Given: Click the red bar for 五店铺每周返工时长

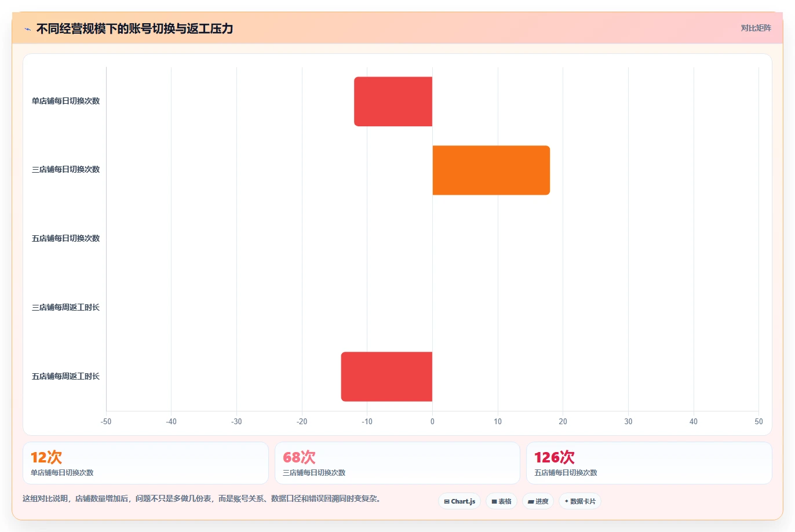Looking at the screenshot, I should [x=386, y=377].
